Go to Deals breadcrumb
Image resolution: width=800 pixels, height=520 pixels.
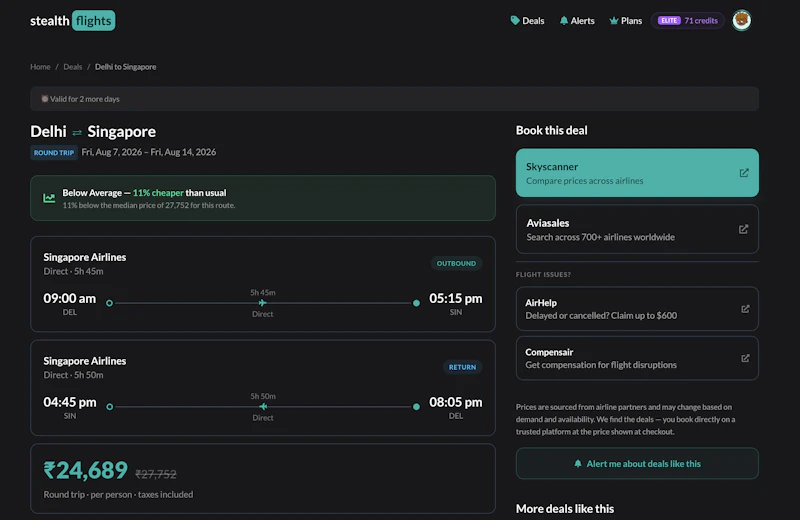click(x=72, y=67)
